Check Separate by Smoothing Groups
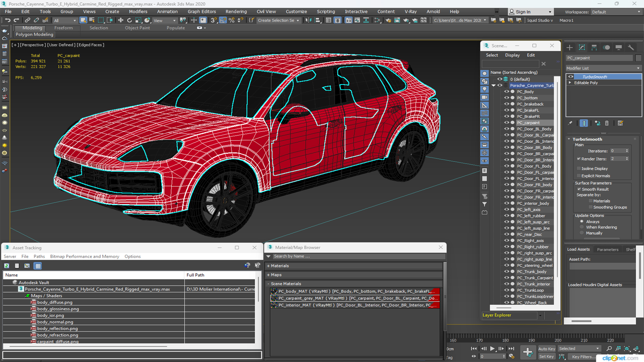644x362 pixels. pyautogui.click(x=591, y=207)
